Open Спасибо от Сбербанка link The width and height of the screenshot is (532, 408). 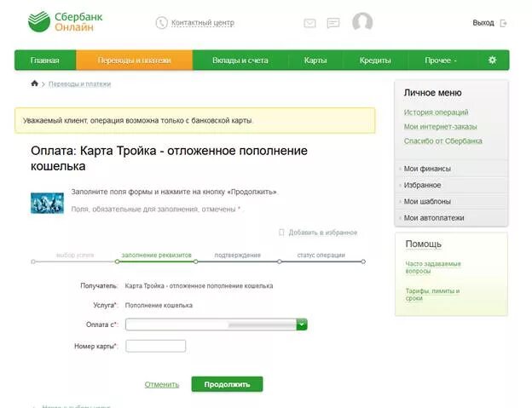pos(442,141)
